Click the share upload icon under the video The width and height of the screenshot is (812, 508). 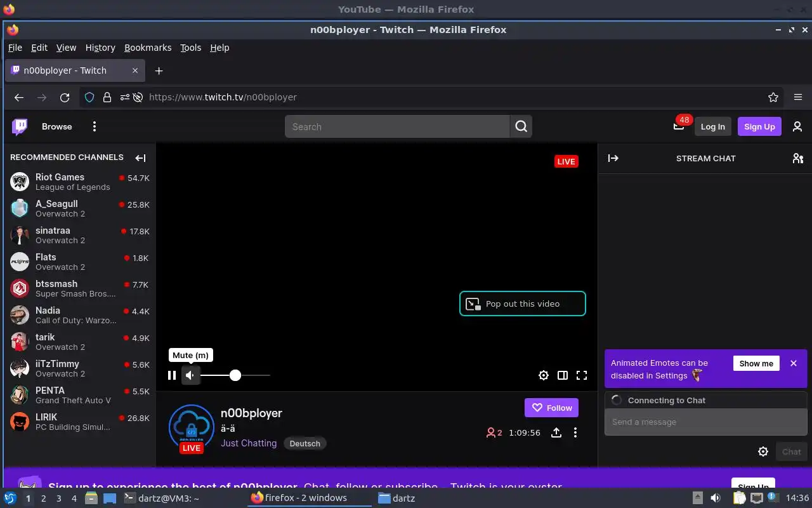tap(556, 432)
